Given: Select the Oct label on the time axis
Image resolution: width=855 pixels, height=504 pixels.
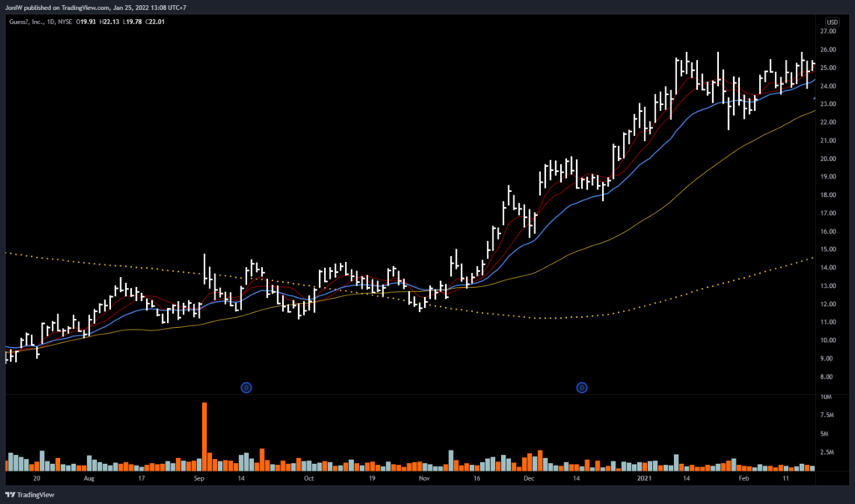Looking at the screenshot, I should [x=308, y=480].
